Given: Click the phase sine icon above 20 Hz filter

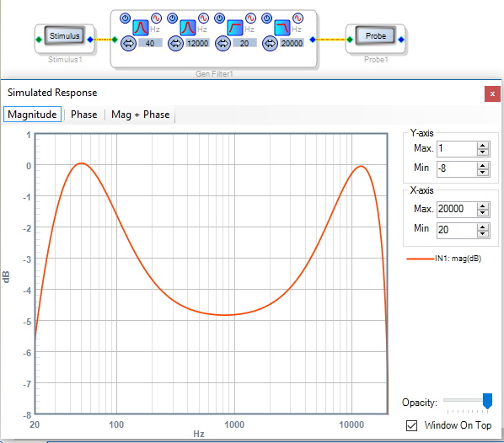Looking at the screenshot, I should [x=250, y=18].
